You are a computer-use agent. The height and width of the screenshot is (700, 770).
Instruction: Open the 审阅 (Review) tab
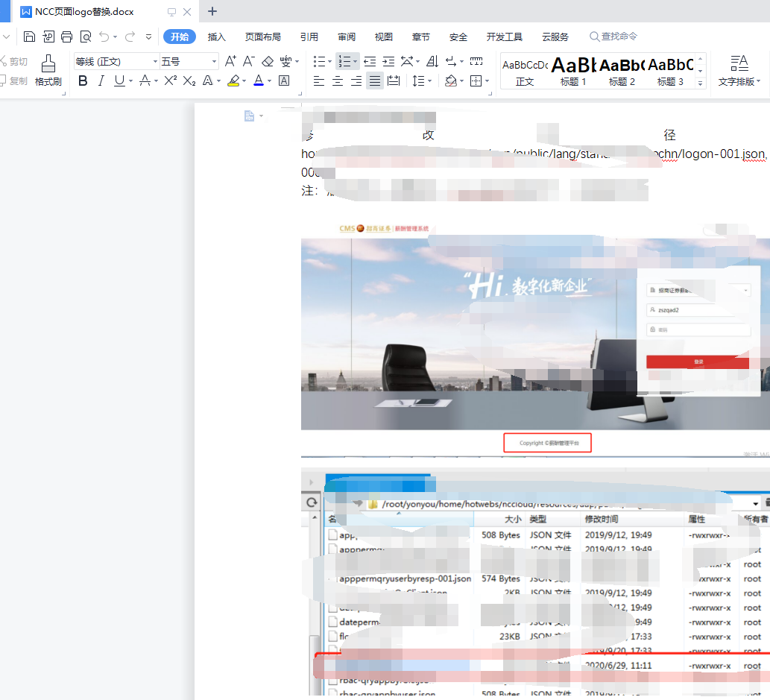coord(347,37)
